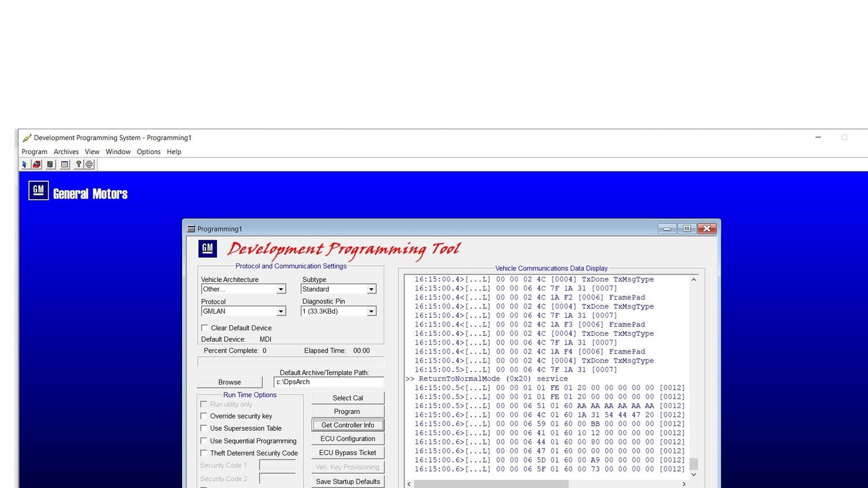Open the Diagnostic Pin dropdown

click(371, 311)
